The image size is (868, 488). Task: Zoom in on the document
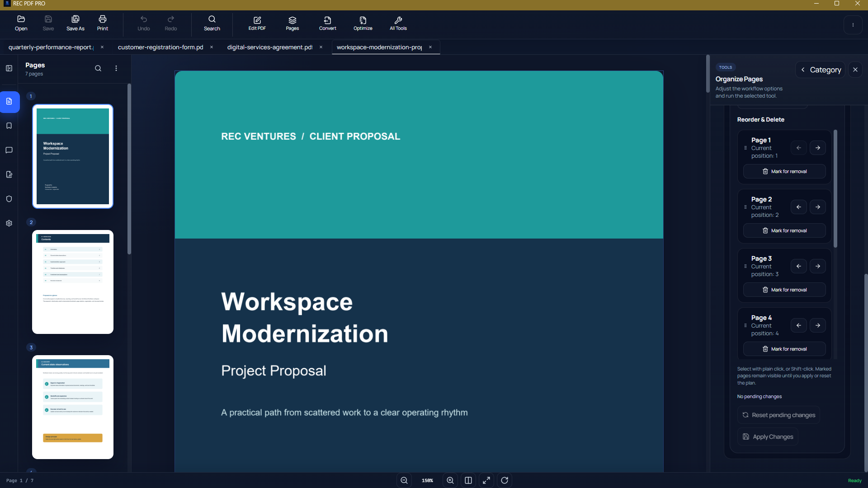pos(450,480)
